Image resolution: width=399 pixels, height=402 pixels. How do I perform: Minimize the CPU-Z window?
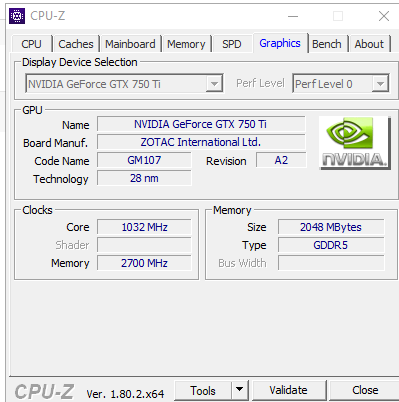(293, 16)
